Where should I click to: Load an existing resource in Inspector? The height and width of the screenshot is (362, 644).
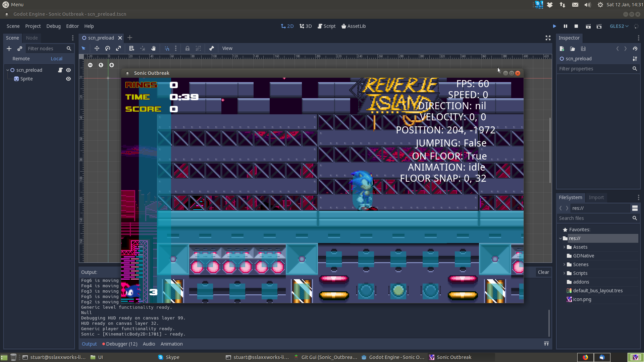coord(573,49)
